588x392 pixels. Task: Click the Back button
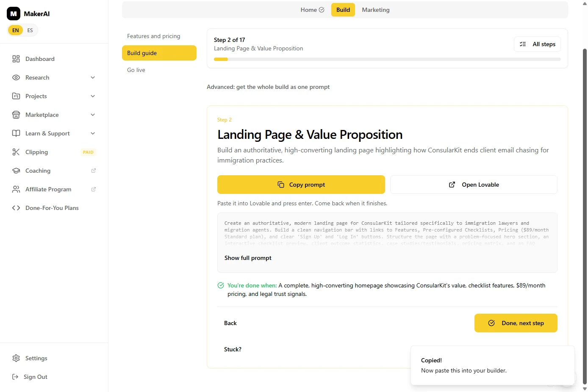tap(230, 323)
